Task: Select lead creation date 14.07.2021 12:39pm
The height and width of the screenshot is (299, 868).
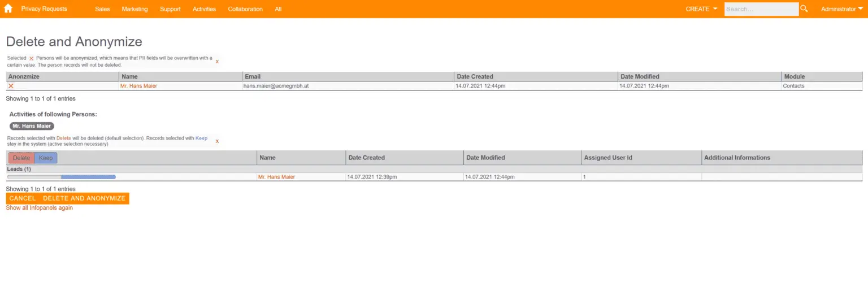Action: 372,177
